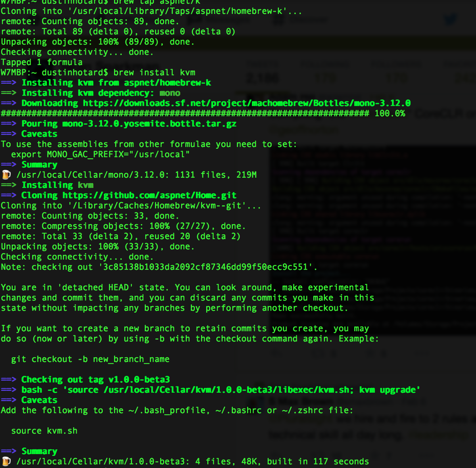The width and height of the screenshot is (476, 468).
Task: Click 'Pouring mono-3.12.0.yosemite.bottle.tar.gz' text
Action: [129, 124]
